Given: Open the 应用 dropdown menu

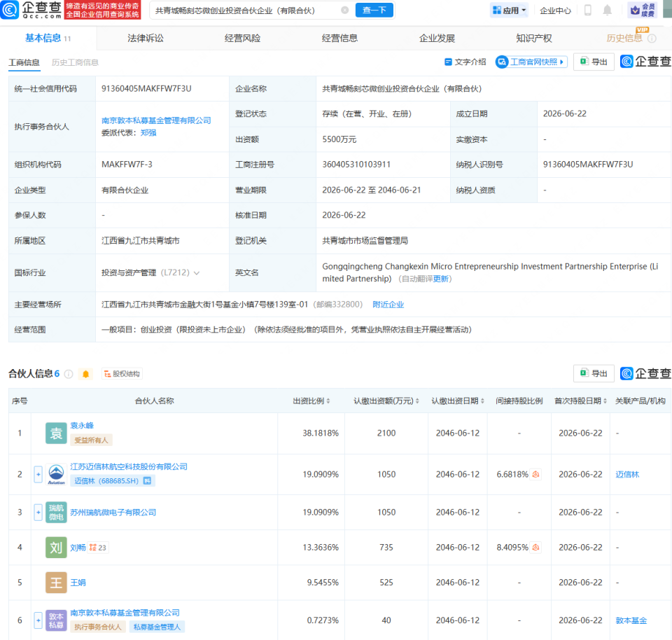Looking at the screenshot, I should coord(509,11).
